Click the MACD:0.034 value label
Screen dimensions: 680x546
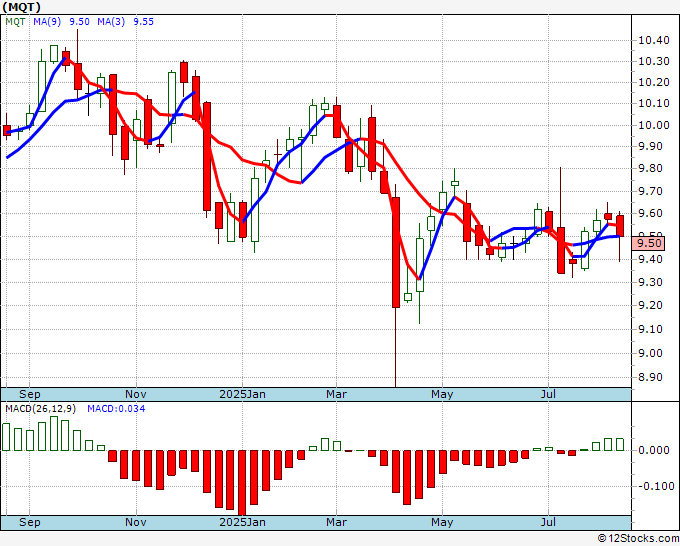point(116,409)
